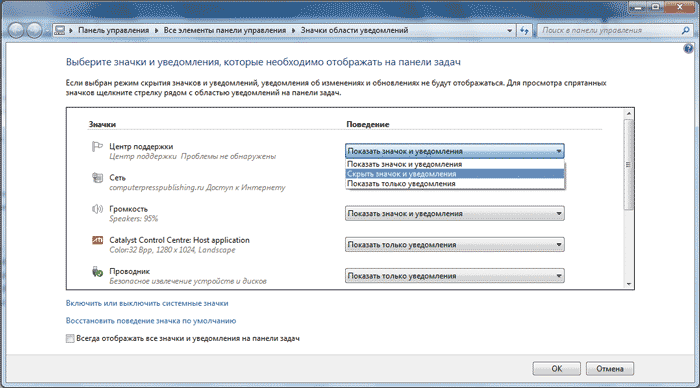The height and width of the screenshot is (388, 700).
Task: Expand arrow after Все элементы панели управления
Action: point(293,30)
